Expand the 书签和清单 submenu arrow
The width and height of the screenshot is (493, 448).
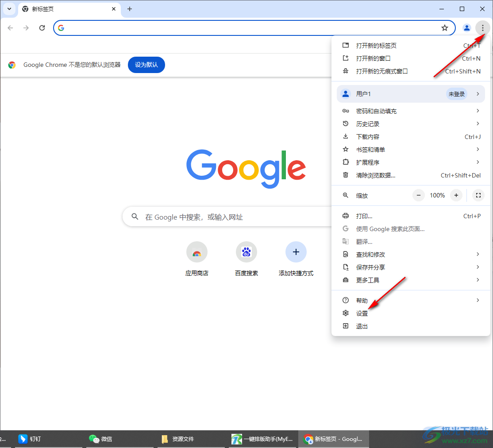(x=478, y=149)
